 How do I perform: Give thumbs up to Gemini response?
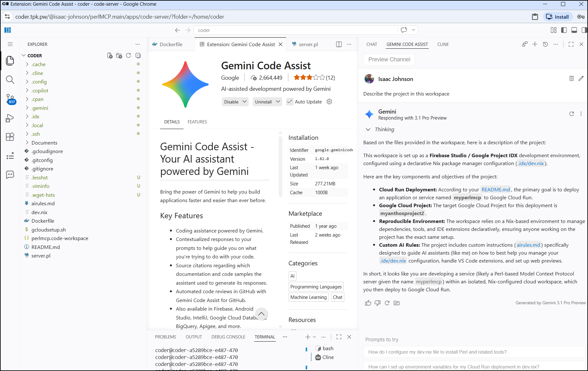368,303
